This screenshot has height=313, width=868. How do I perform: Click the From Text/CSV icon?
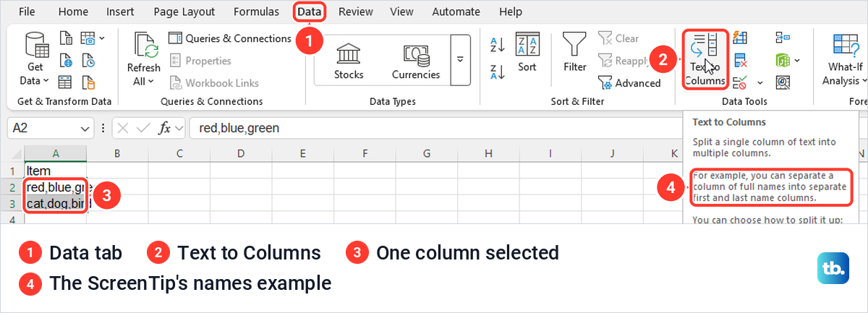66,38
